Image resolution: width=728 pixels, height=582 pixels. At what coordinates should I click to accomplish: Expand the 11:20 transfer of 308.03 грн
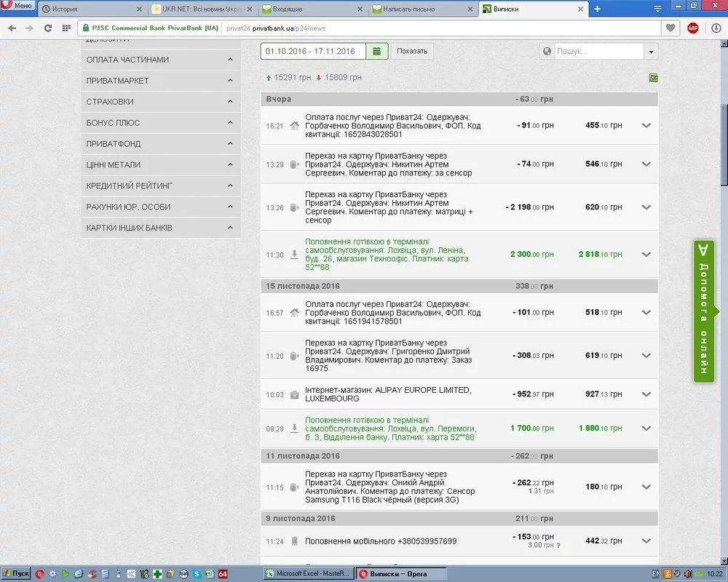646,356
